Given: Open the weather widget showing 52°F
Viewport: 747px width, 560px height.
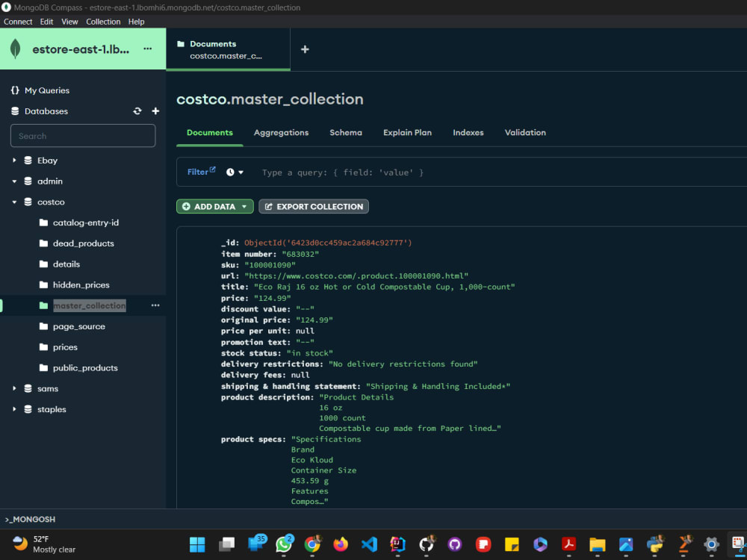Looking at the screenshot, I should [44, 544].
